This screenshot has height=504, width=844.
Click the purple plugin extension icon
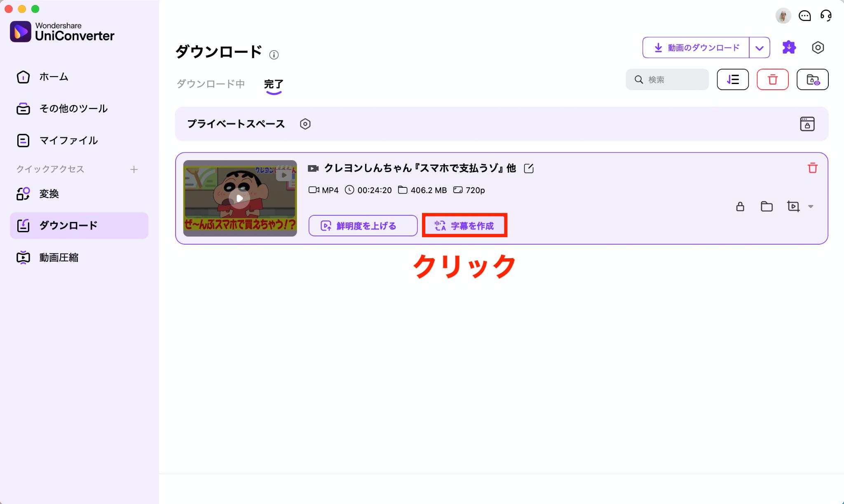click(x=789, y=47)
